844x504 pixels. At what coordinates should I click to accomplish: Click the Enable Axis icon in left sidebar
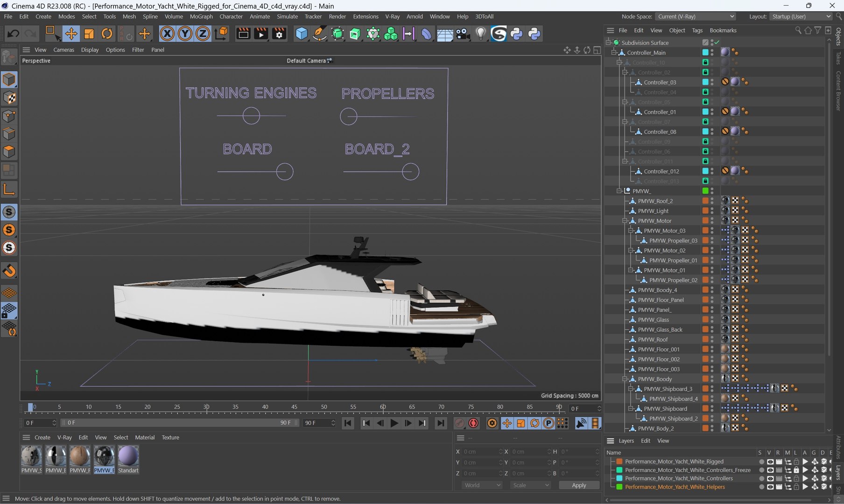click(9, 189)
